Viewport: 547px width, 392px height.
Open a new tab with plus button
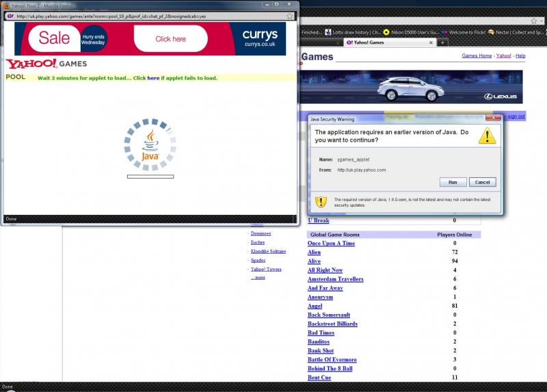point(442,42)
